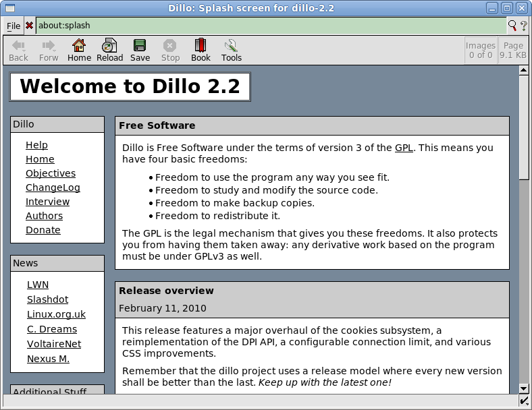Image resolution: width=532 pixels, height=410 pixels.
Task: Clear the URL with the red X icon
Action: point(30,26)
